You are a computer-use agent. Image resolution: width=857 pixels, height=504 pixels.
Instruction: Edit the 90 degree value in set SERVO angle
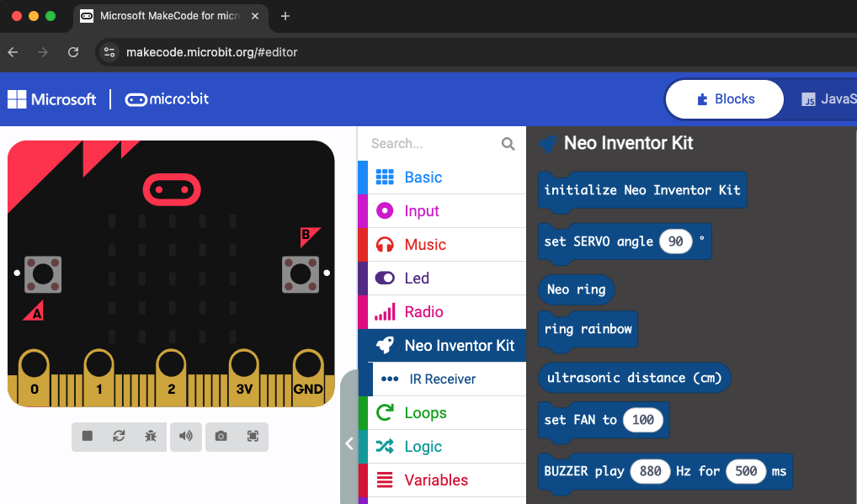click(x=678, y=241)
